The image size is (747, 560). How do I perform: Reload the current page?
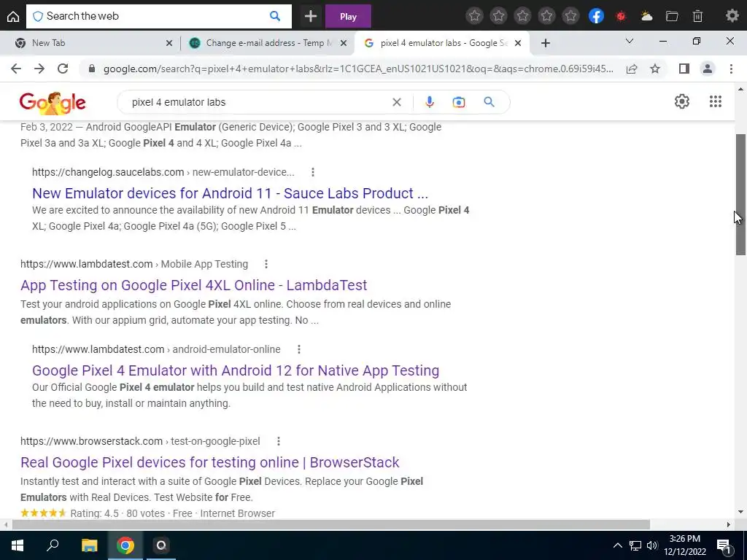click(x=63, y=69)
